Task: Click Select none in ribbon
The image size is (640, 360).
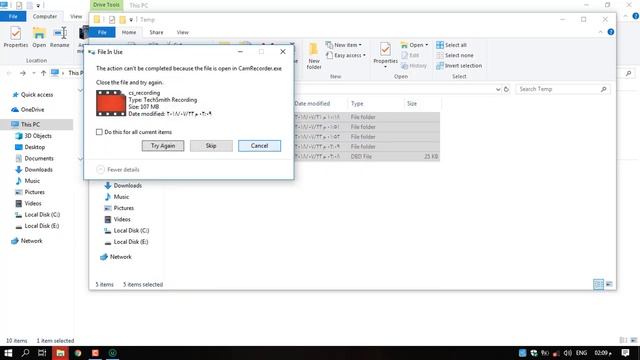Action: click(x=455, y=55)
